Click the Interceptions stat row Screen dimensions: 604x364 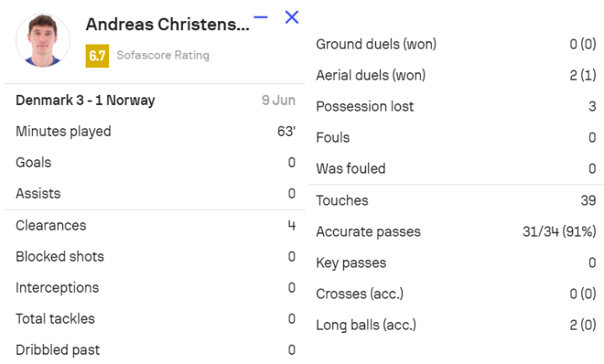pyautogui.click(x=155, y=288)
